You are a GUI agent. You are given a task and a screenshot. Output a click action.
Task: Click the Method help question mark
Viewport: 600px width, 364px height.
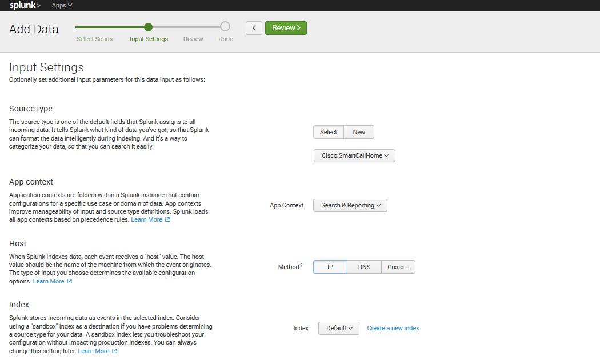[x=302, y=265]
